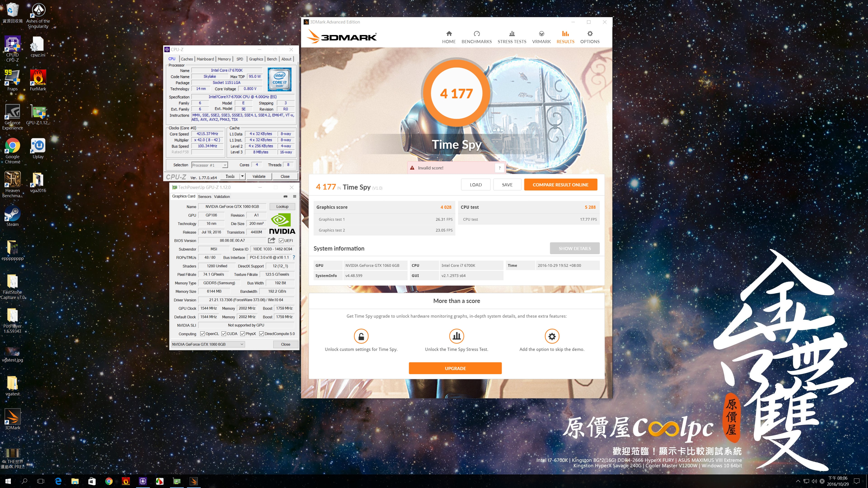Toggle DirectCompute 5.0 checkbox in GPU-Z

pos(261,334)
